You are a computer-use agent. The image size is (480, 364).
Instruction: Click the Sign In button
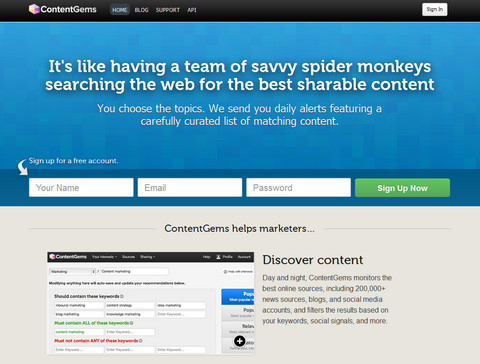coord(435,9)
